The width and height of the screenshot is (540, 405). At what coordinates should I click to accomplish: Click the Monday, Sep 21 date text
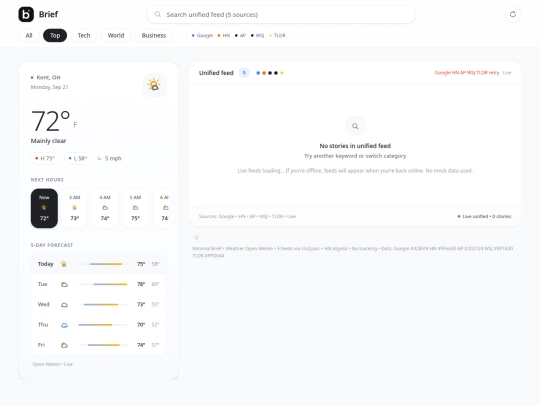coord(49,87)
